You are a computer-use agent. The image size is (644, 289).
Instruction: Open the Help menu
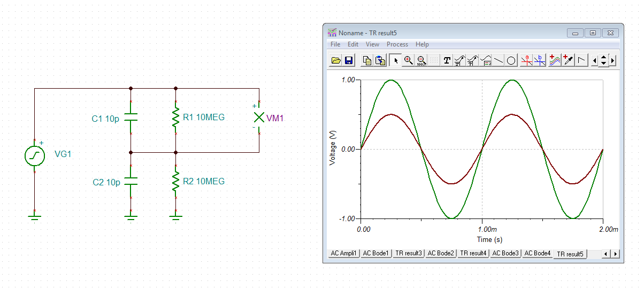coord(422,44)
